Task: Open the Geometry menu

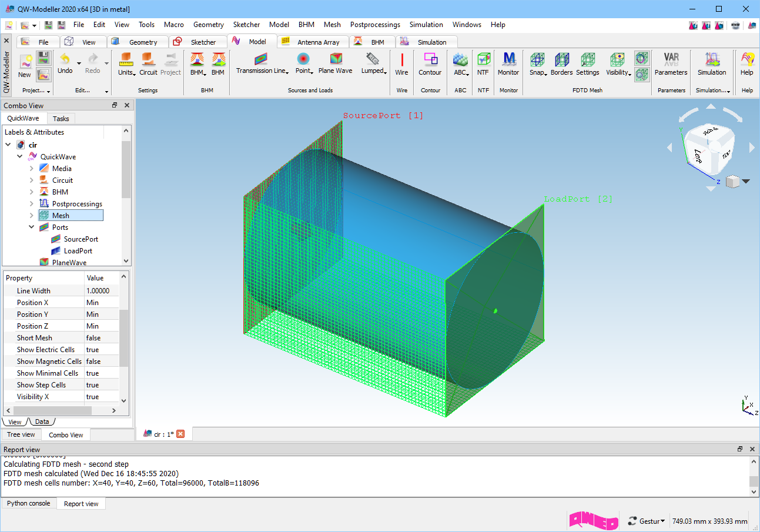Action: pos(209,25)
